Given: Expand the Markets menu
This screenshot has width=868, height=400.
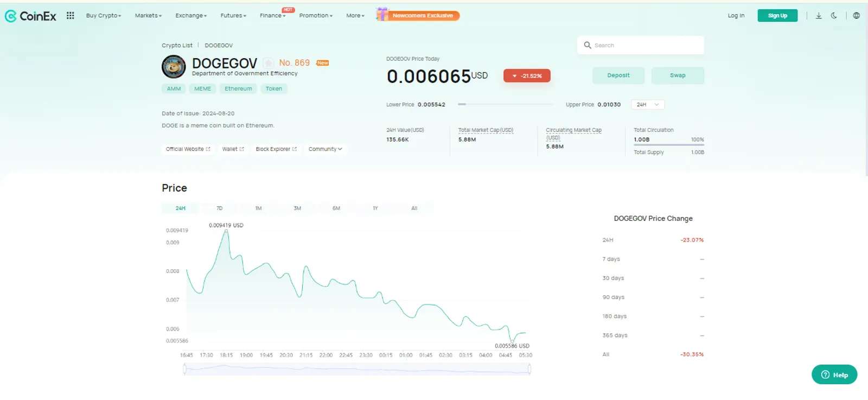Looking at the screenshot, I should tap(148, 16).
